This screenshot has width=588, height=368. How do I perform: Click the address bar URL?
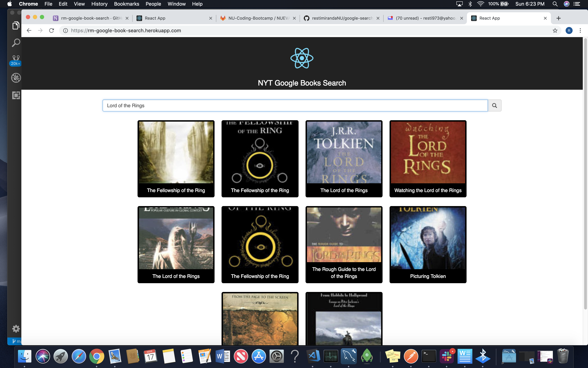[x=126, y=30]
